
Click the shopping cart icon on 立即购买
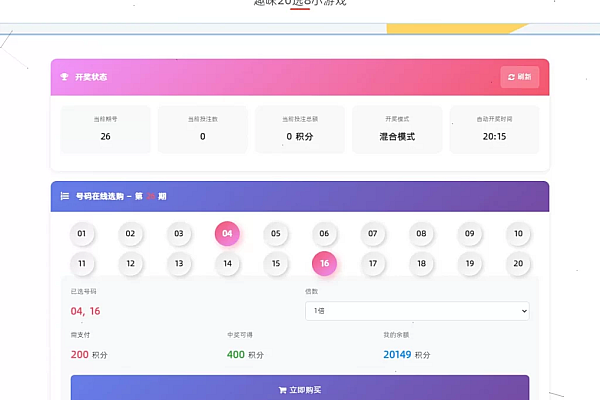(x=282, y=390)
